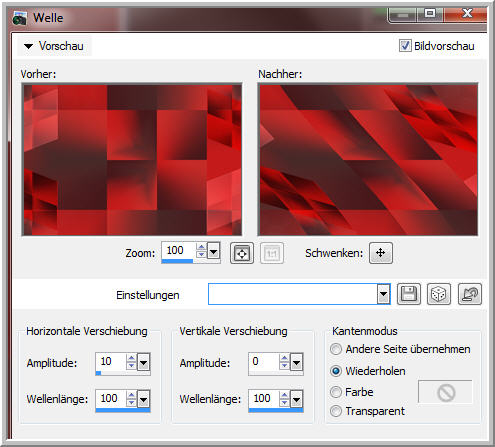495x447 pixels.
Task: Click the Welle camera icon in title bar
Action: pos(19,18)
